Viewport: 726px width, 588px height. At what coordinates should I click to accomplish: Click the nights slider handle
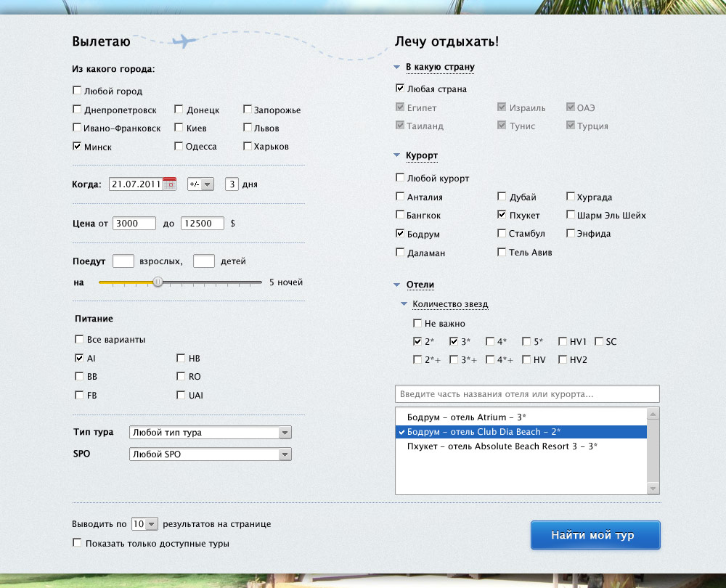click(158, 282)
